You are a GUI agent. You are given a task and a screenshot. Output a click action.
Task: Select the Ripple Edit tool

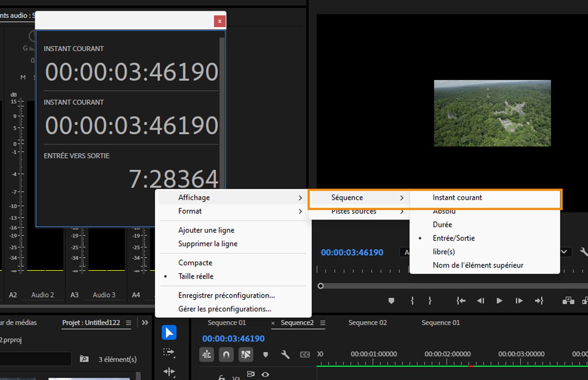pos(169,372)
